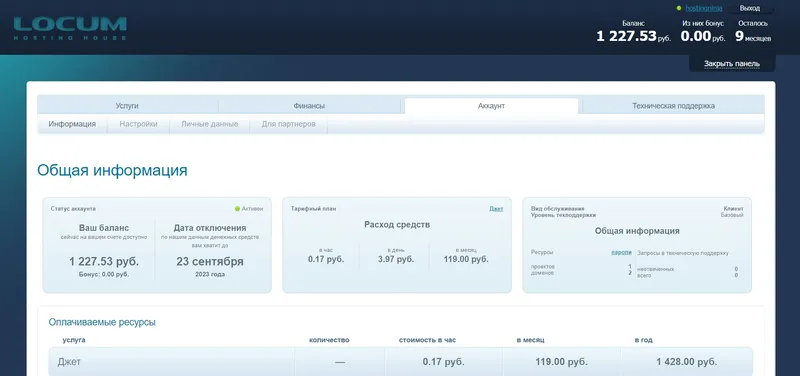Click the пароли link under resources

(x=621, y=252)
